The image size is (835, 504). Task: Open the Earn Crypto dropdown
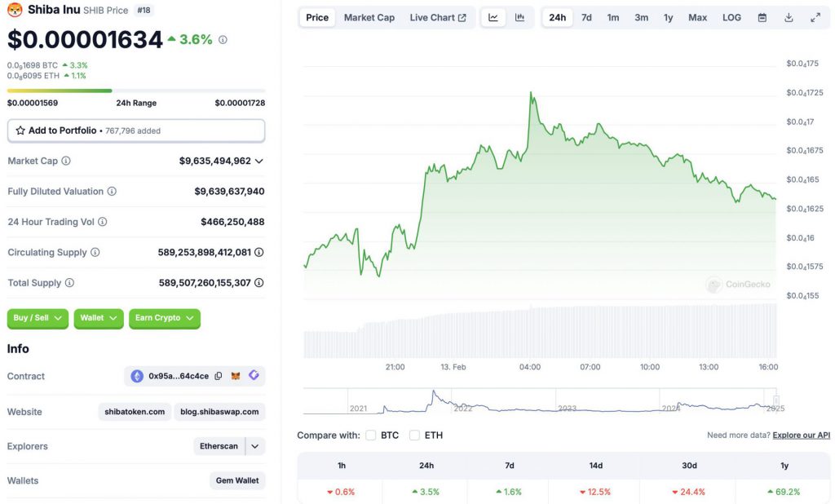pos(165,318)
